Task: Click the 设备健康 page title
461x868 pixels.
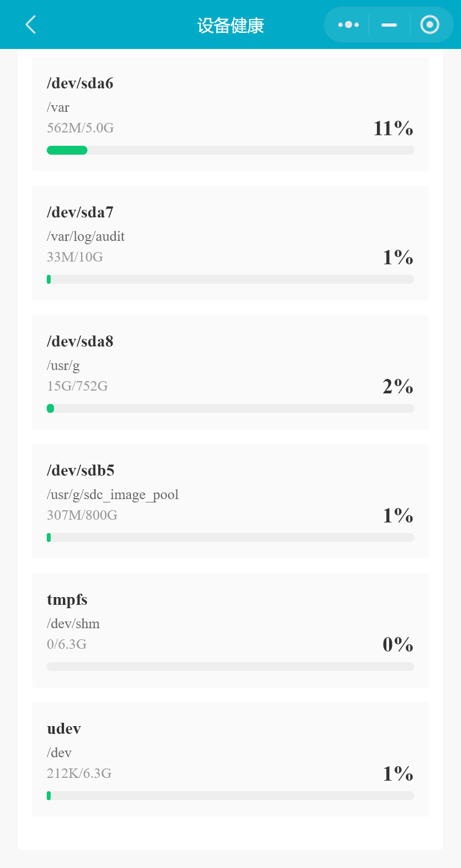Action: pyautogui.click(x=230, y=26)
